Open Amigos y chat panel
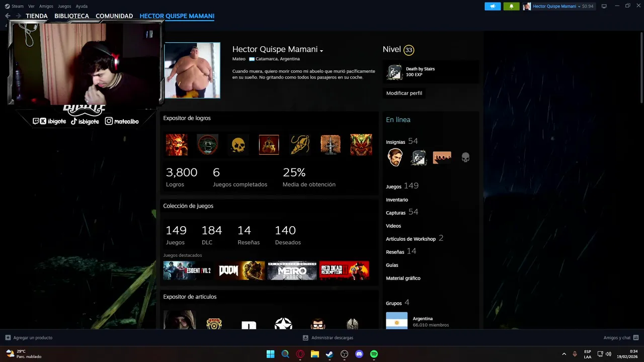Viewport: 644px width, 362px height. tap(621, 338)
